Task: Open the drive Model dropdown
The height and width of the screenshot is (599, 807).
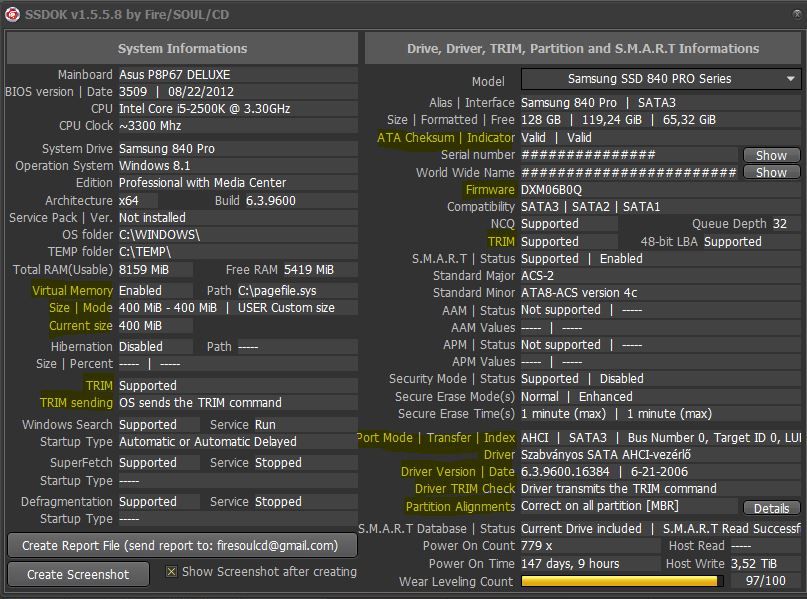Action: 661,79
